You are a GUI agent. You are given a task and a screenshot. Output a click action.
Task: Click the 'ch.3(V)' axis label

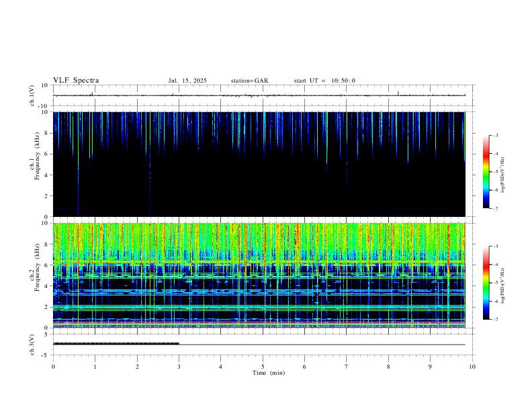coord(32,345)
